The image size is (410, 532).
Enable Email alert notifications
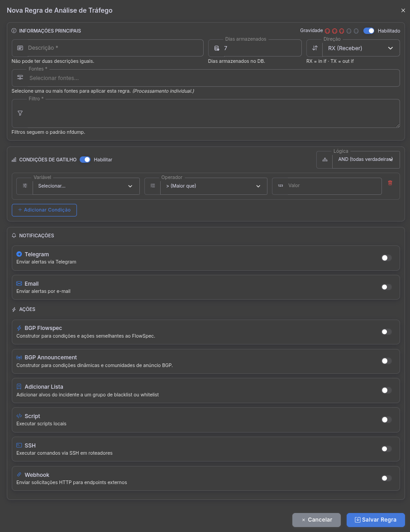[386, 287]
